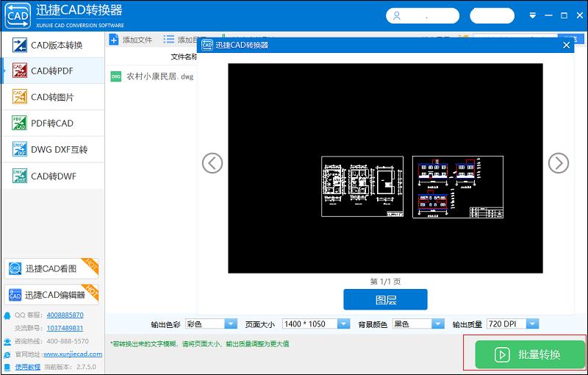Click the list icon for 添加目录
Screen dimensions: 588x375
pyautogui.click(x=169, y=40)
